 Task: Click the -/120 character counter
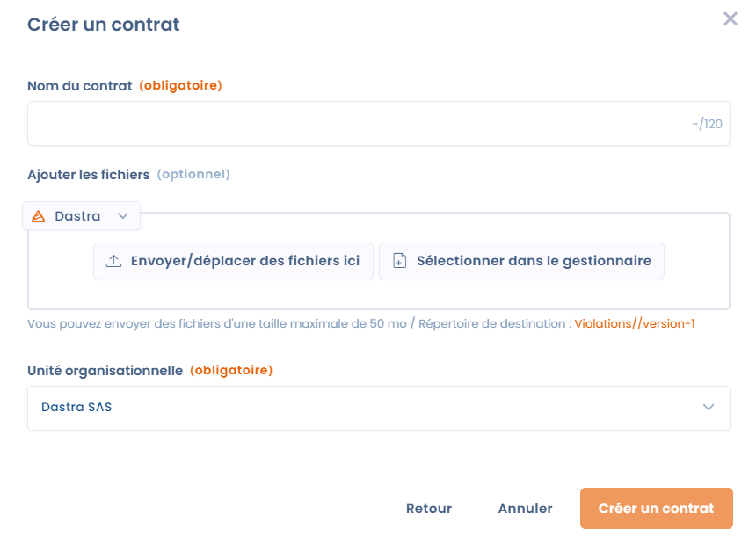click(x=707, y=124)
